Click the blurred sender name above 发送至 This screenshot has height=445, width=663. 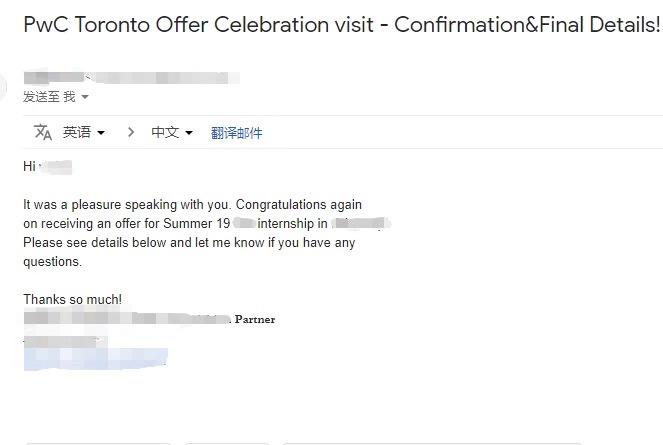click(130, 77)
